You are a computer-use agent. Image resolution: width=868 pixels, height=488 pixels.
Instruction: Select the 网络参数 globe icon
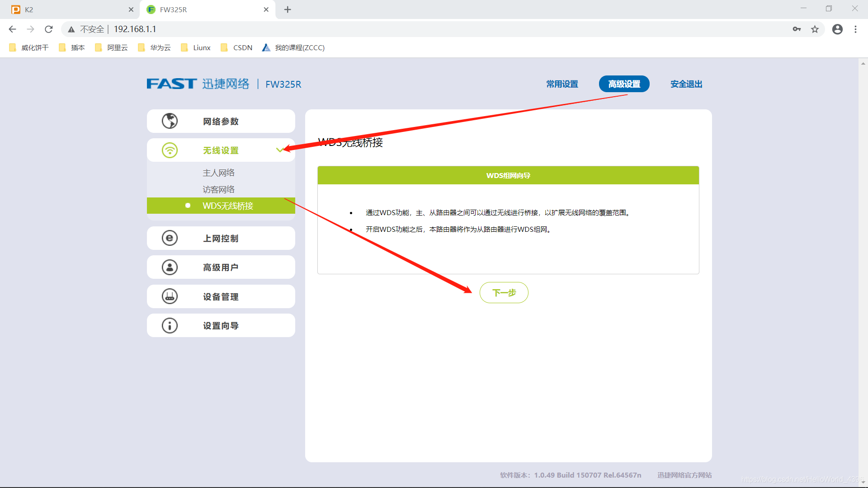pyautogui.click(x=170, y=121)
